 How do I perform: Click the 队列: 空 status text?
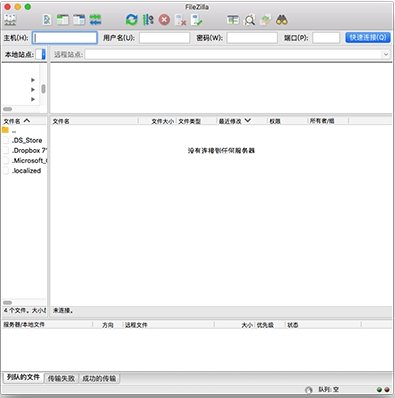coord(329,389)
